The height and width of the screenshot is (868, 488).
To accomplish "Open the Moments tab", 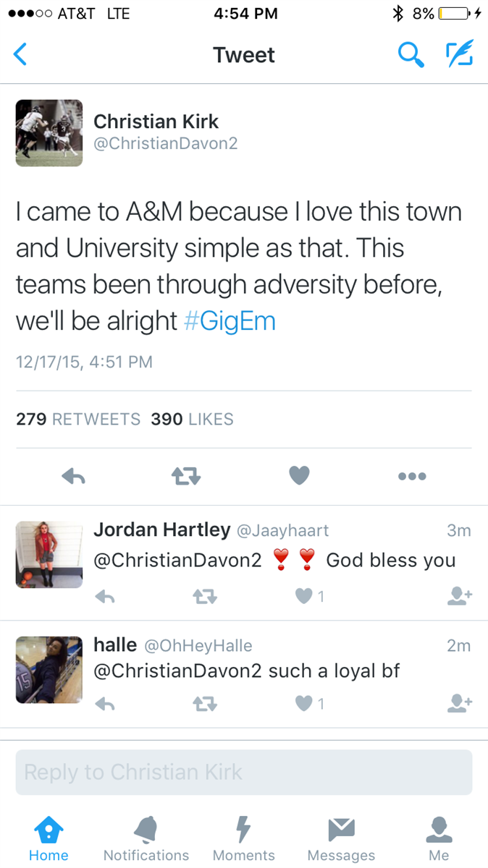I will 243,838.
